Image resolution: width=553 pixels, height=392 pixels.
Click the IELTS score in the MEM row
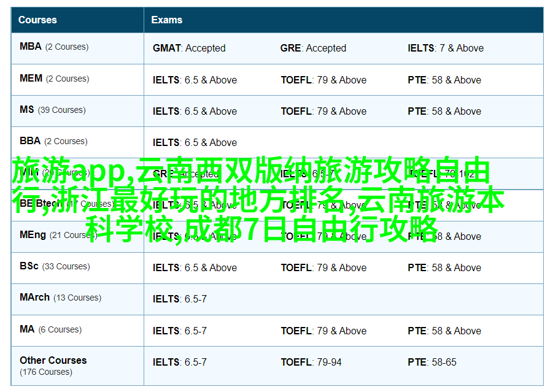tap(195, 80)
